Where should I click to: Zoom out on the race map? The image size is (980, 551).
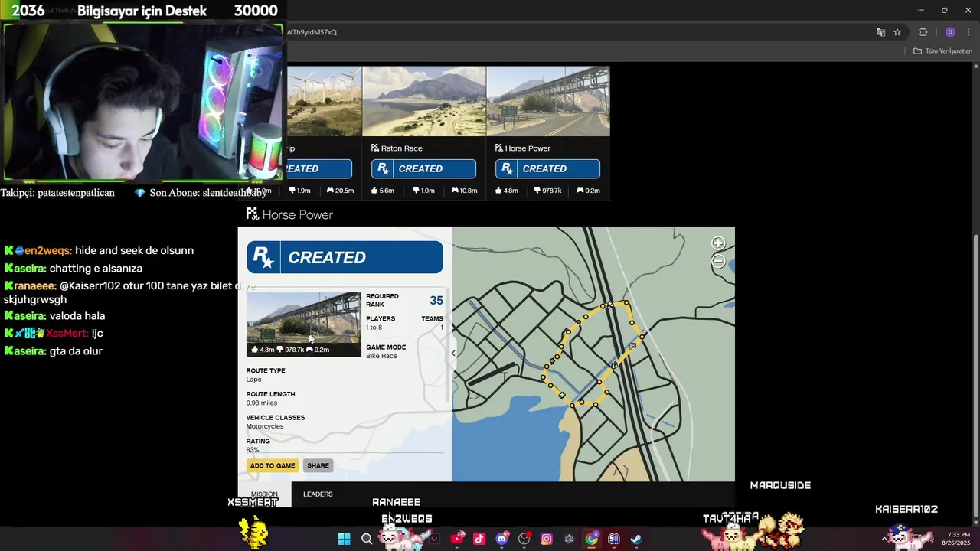[x=718, y=261]
